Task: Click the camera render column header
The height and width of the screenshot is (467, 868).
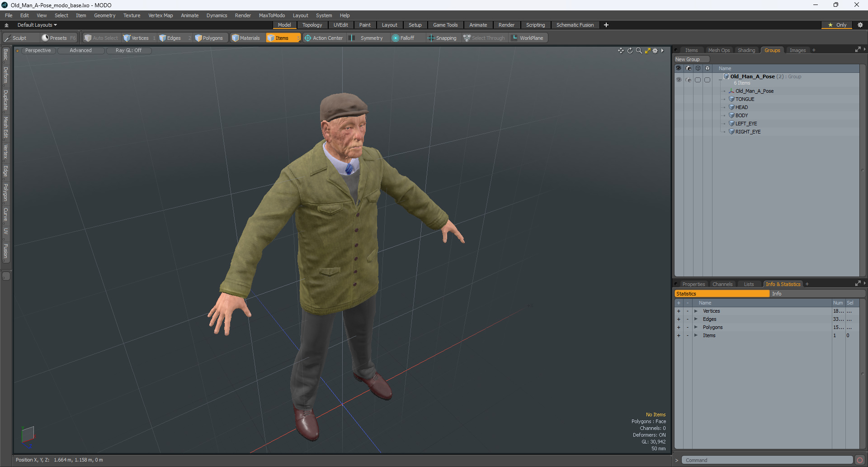Action: point(689,68)
